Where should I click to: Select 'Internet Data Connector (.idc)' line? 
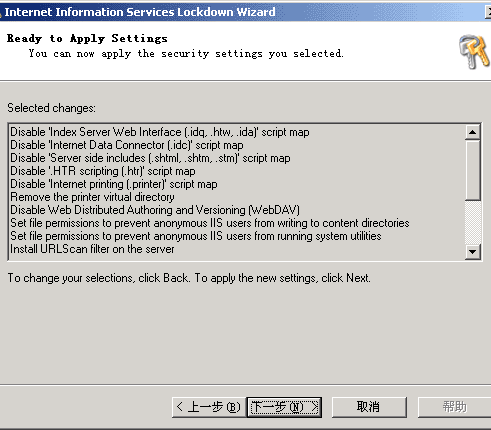(127, 145)
